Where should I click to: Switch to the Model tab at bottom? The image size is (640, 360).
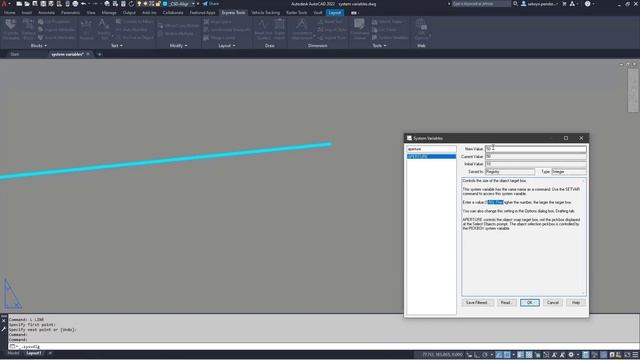tap(13, 353)
